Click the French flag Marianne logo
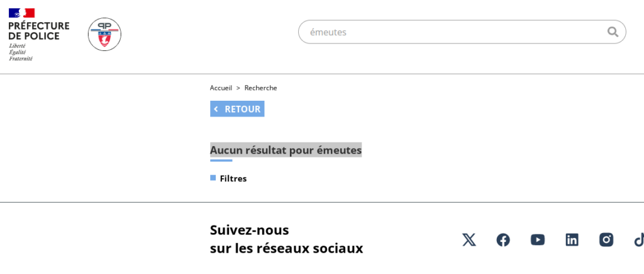The image size is (644, 274). (x=22, y=13)
